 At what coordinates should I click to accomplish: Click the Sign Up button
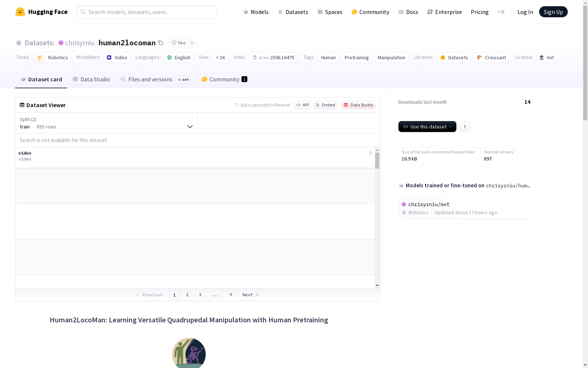(553, 12)
